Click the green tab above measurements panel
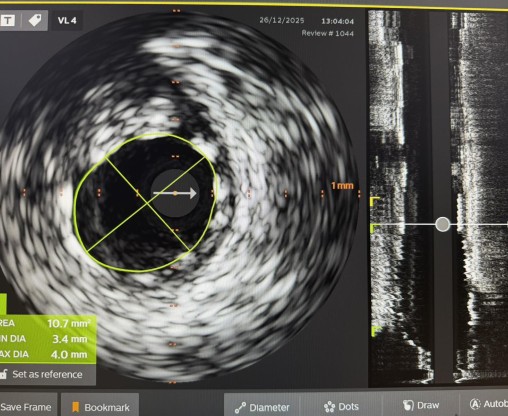This screenshot has width=508, height=416. pos(3,304)
